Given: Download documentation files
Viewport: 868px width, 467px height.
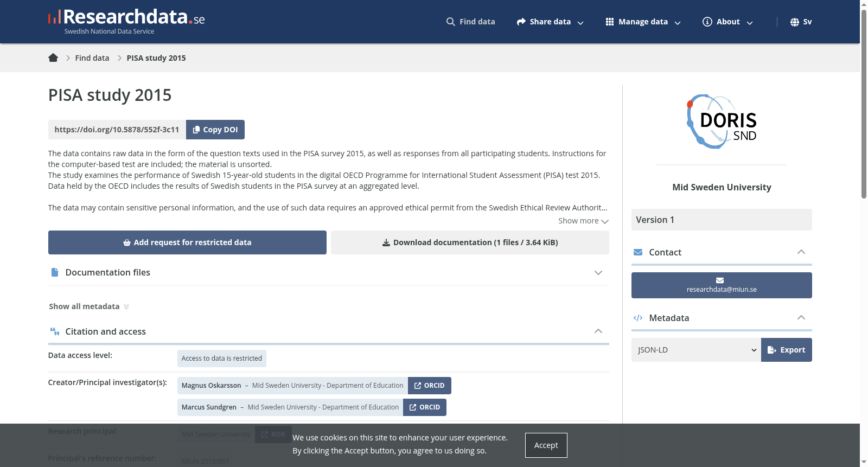Looking at the screenshot, I should point(470,242).
